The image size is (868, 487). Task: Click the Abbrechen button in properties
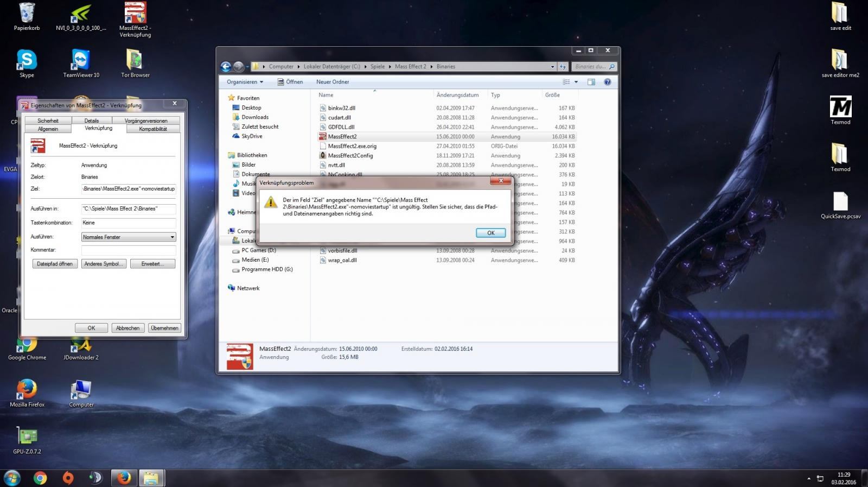pyautogui.click(x=127, y=328)
